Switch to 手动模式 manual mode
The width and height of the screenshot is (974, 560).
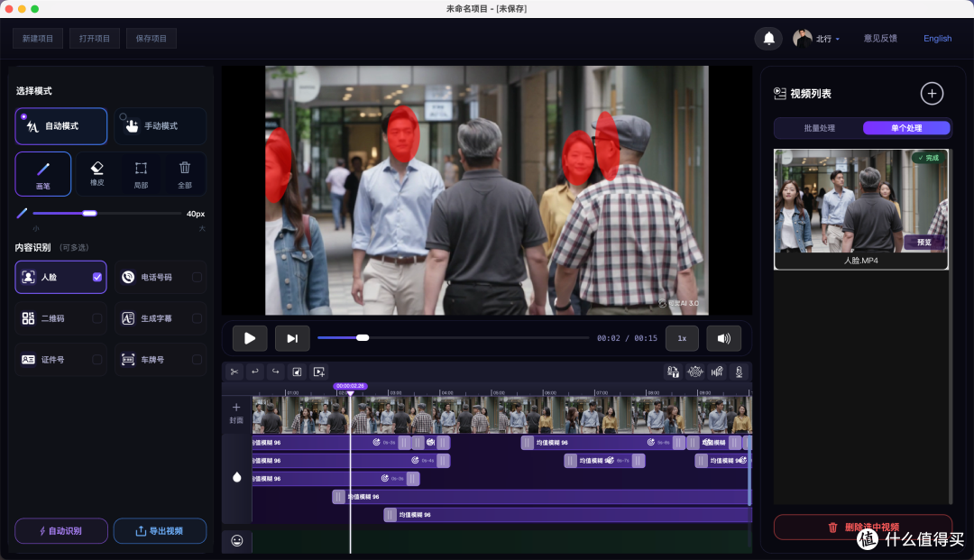[x=161, y=126]
